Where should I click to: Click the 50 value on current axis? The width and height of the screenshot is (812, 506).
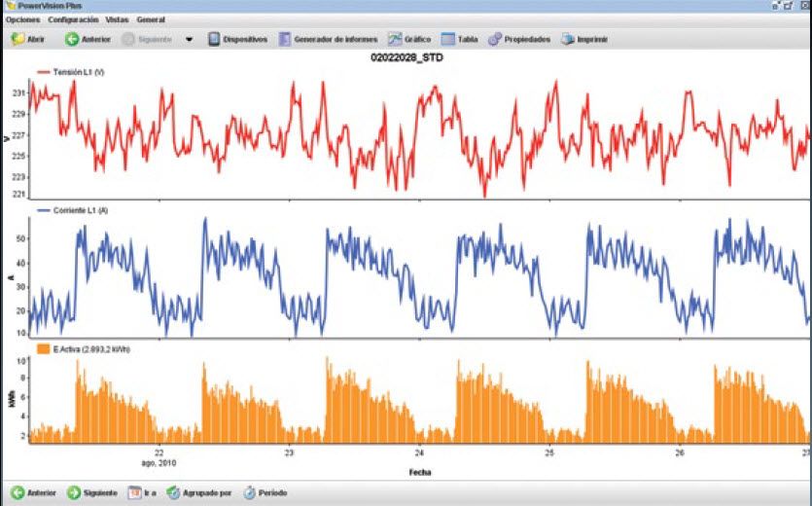20,239
